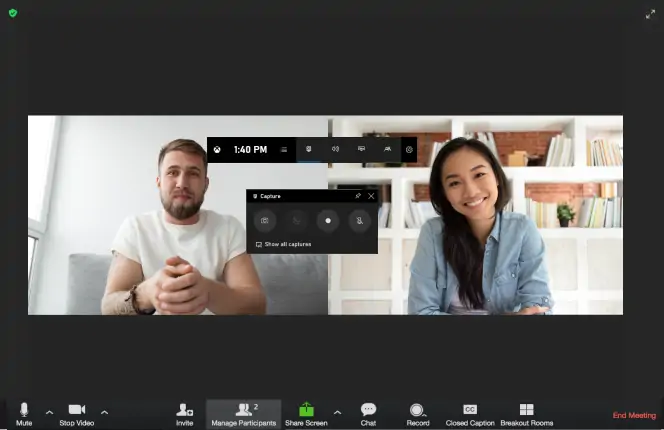Expand video options arrow beside Stop Video

click(105, 412)
